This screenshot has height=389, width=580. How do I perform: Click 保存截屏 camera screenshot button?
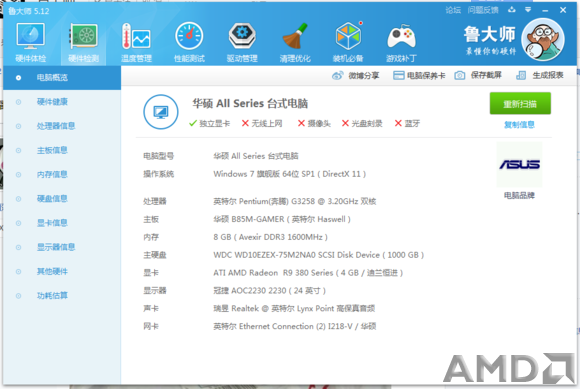tap(478, 75)
